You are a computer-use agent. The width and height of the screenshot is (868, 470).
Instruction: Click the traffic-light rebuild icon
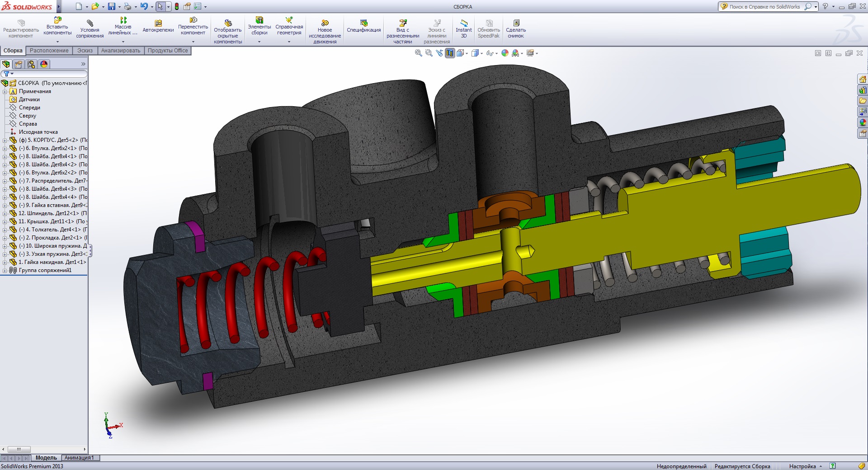click(x=177, y=6)
